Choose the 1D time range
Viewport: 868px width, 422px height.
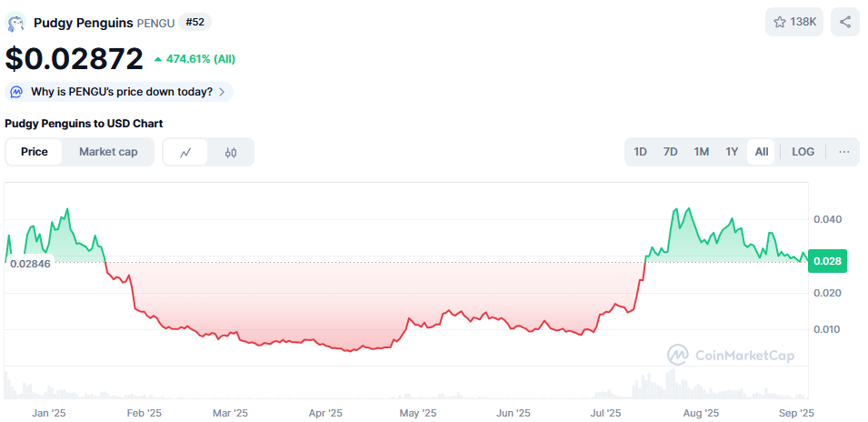[640, 152]
